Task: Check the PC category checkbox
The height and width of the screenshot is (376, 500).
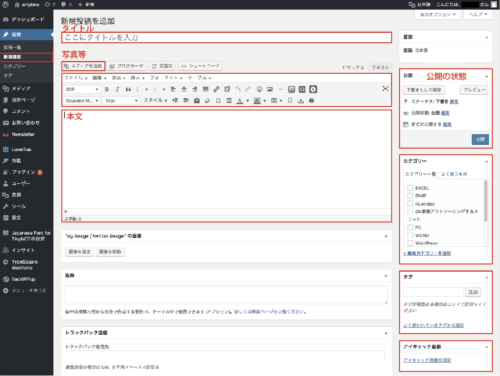Action: [410, 227]
